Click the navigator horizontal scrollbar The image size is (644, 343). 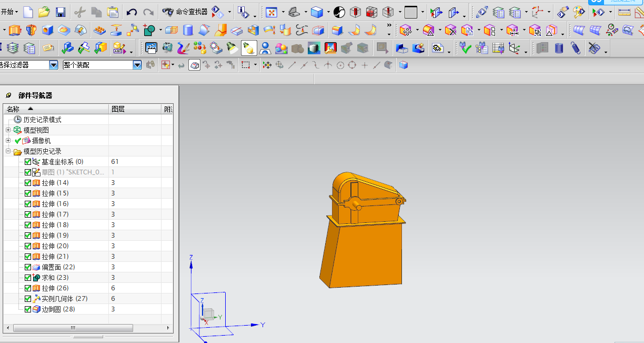click(74, 328)
